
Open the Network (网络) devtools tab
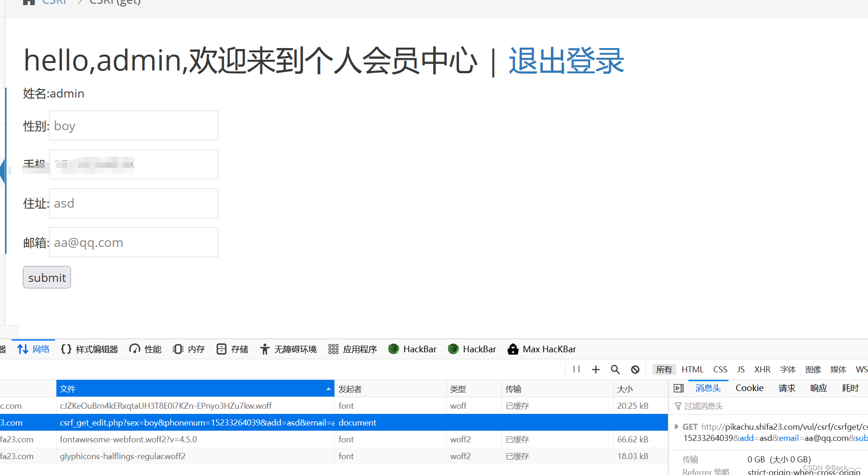click(33, 349)
